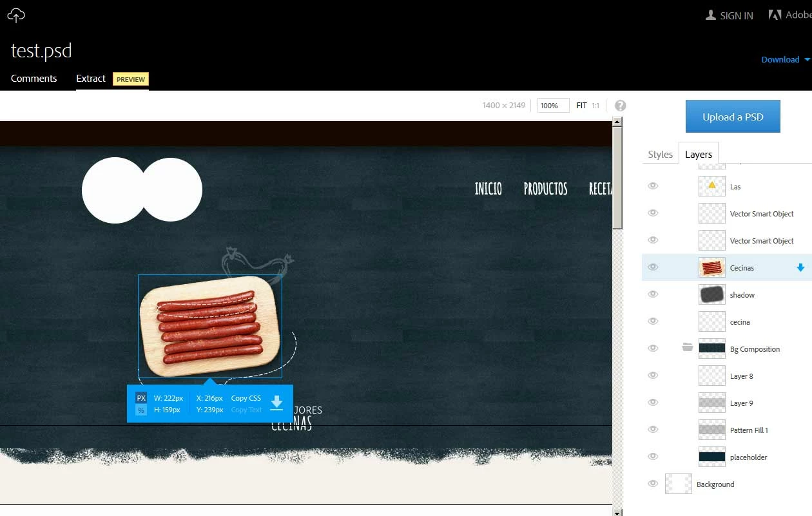Click the Adobe logo icon
Viewport: 812px width, 516px height.
[775, 15]
